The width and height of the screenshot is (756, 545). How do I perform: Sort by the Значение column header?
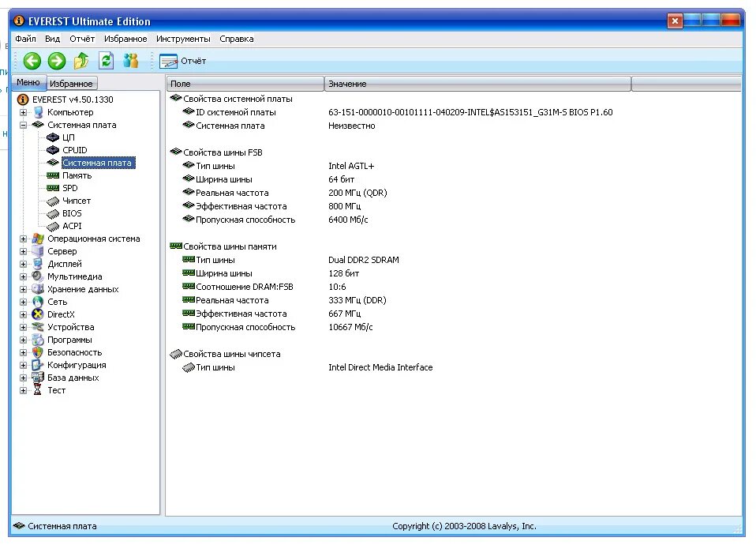tap(477, 84)
